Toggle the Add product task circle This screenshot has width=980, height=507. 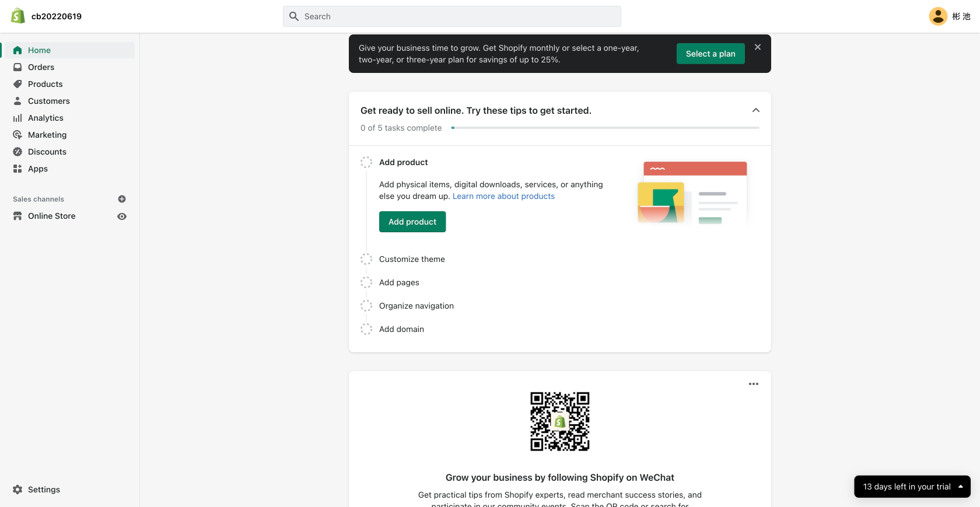pos(366,162)
